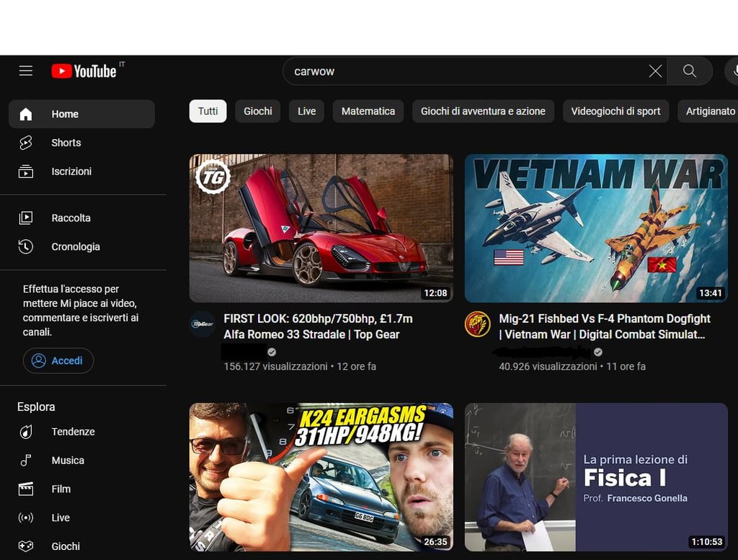Select the Giochi filter chip
Viewport: 738px width, 560px height.
[x=257, y=111]
